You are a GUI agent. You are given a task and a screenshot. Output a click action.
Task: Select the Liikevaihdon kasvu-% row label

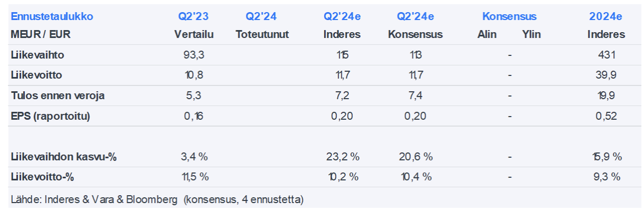63,157
